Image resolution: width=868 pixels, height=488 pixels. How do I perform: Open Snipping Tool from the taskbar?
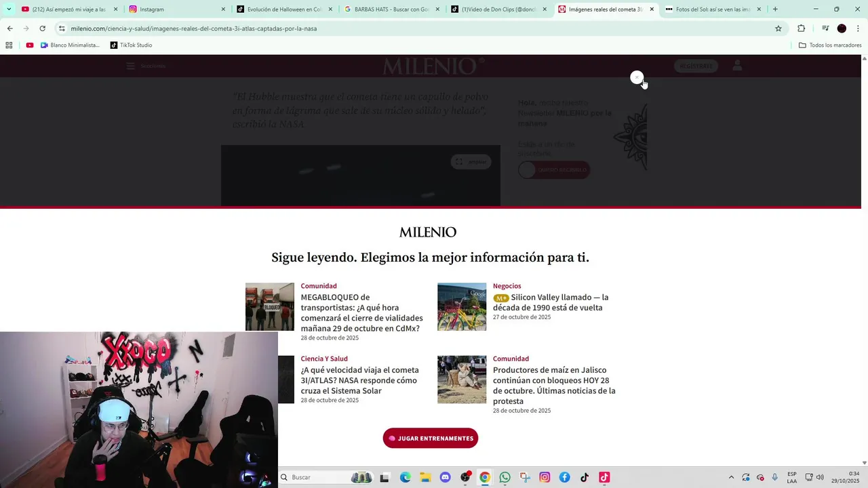(525, 477)
